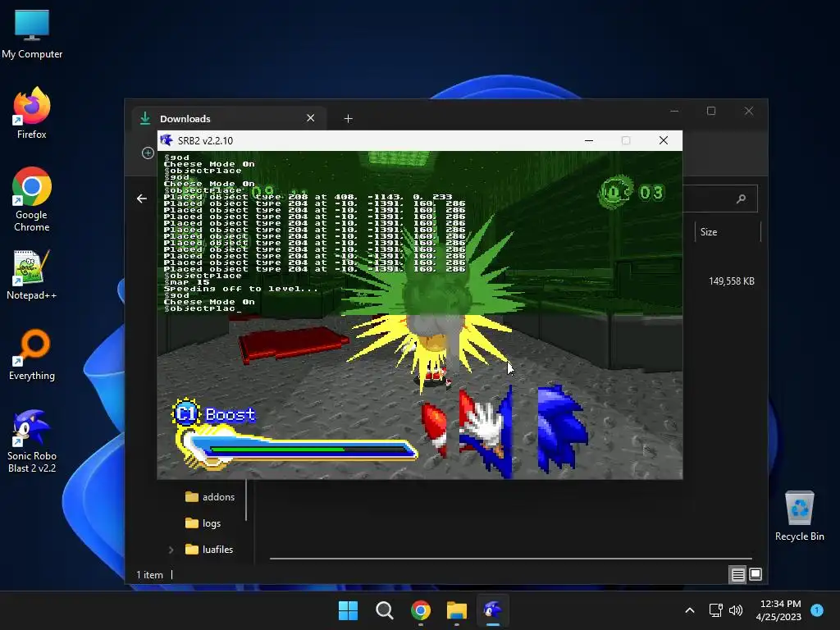Click the "map 15" console command line
Screen dimensions: 840x630
186,282
